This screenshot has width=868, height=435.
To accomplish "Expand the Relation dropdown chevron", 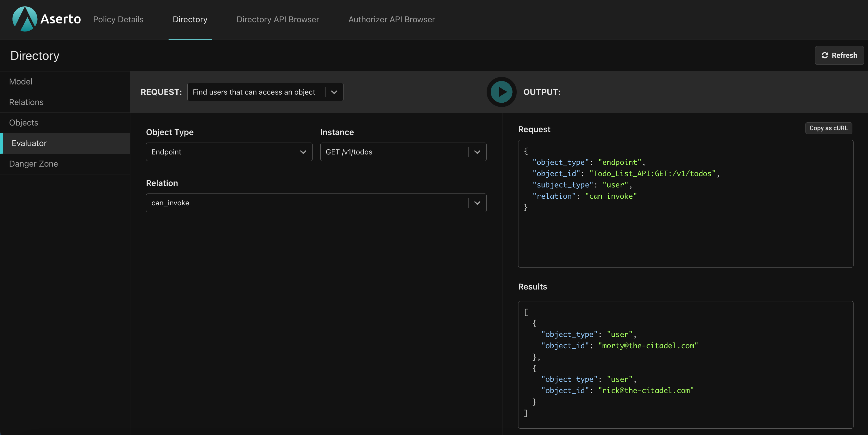I will click(477, 203).
